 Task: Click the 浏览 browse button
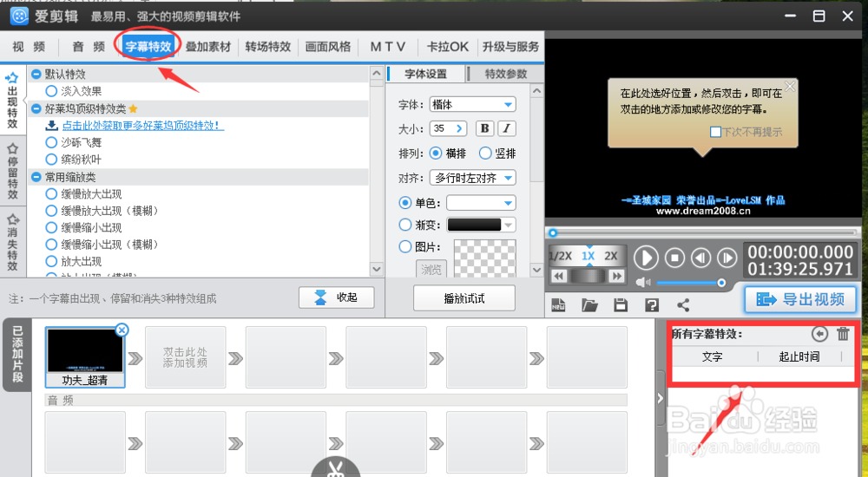[431, 269]
